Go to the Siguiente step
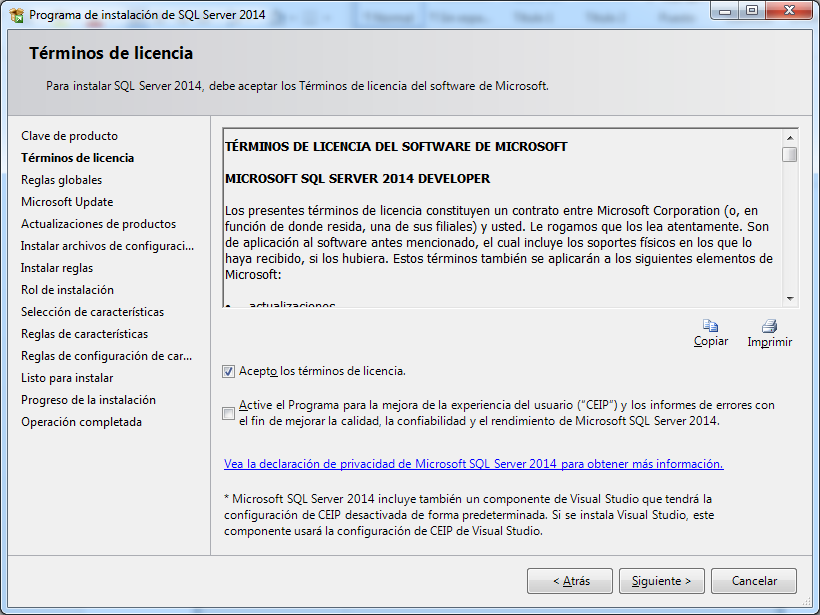This screenshot has height=615, width=820. pyautogui.click(x=662, y=581)
